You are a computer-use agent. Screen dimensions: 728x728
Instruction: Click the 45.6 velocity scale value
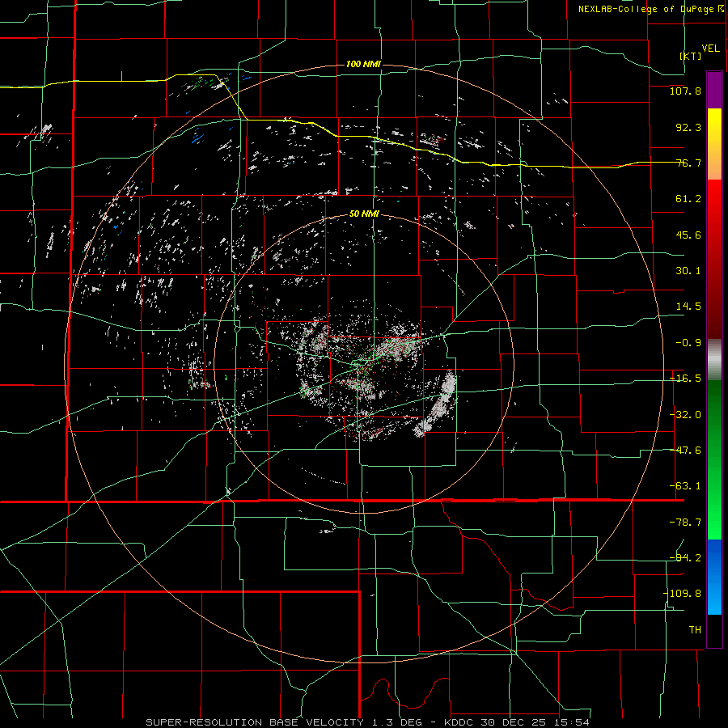coord(688,235)
